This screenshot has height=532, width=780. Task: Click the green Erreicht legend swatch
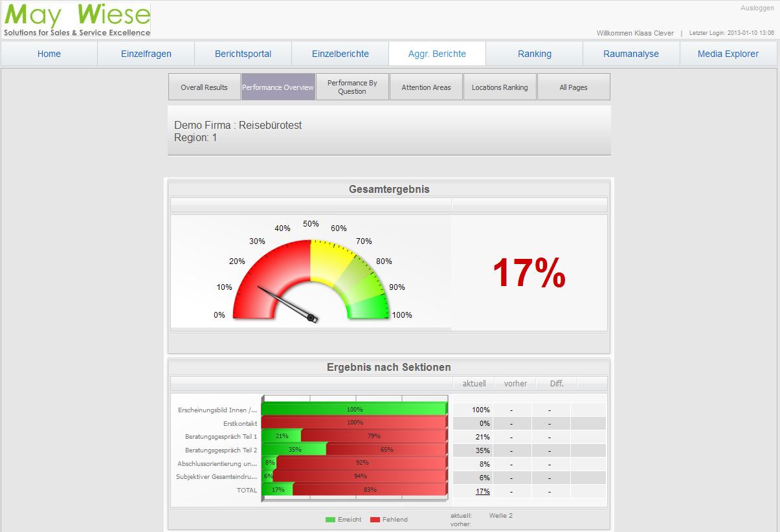click(x=330, y=520)
